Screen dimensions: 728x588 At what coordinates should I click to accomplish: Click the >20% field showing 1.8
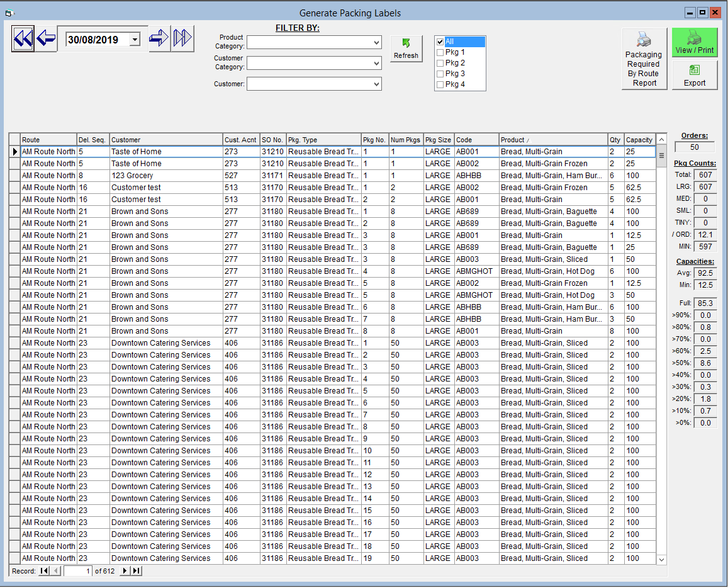tap(705, 399)
